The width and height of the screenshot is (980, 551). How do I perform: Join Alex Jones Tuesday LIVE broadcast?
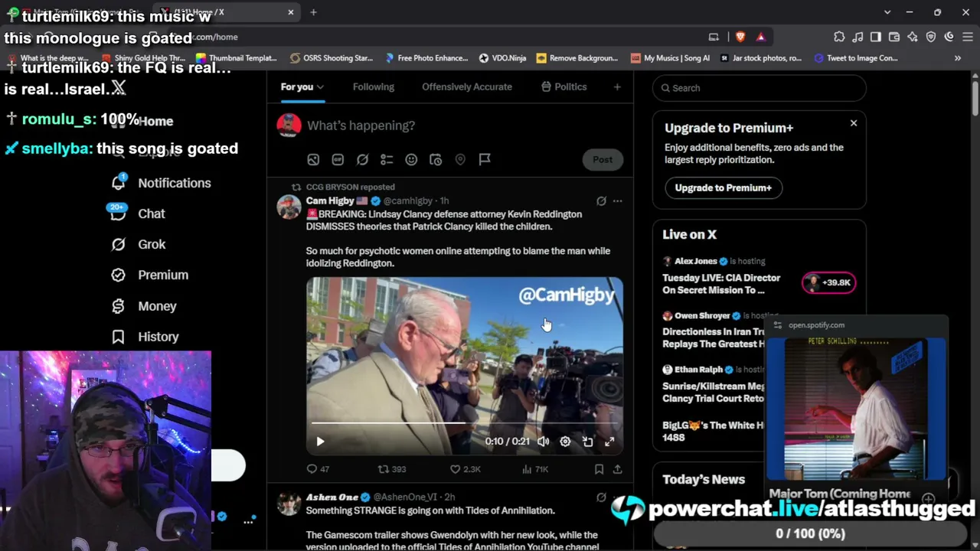coord(721,284)
